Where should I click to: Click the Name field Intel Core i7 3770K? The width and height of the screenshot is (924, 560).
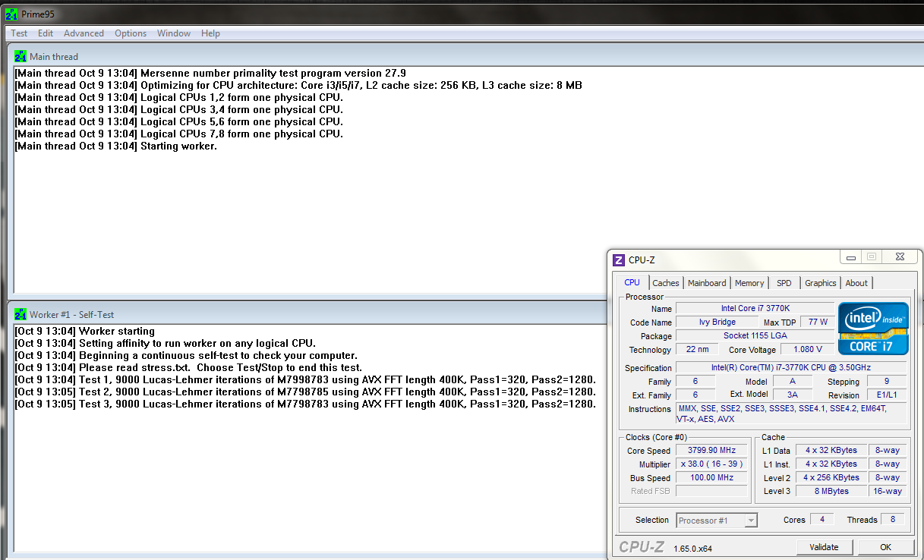tap(755, 309)
